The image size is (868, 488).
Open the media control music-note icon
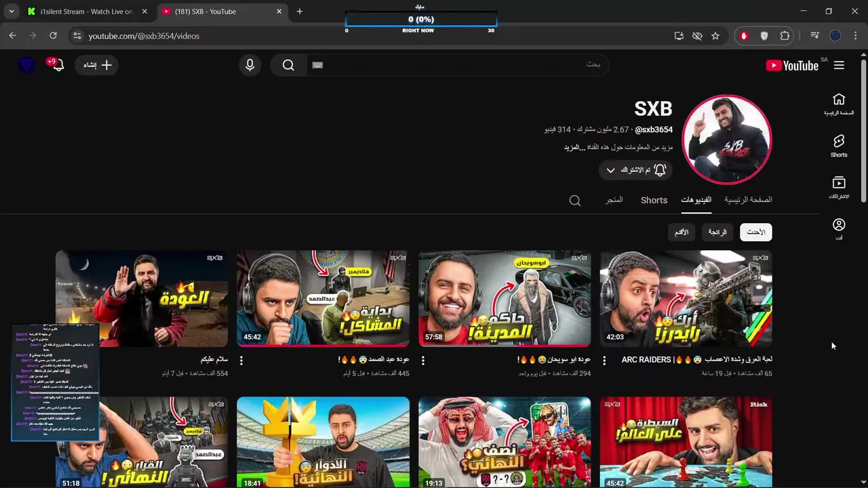(815, 36)
